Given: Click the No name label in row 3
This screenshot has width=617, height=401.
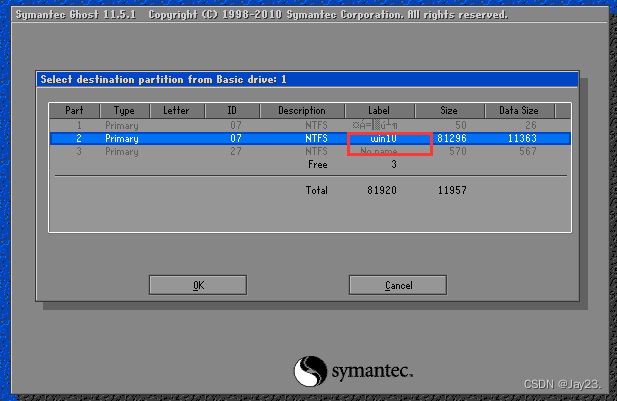Looking at the screenshot, I should click(x=379, y=151).
